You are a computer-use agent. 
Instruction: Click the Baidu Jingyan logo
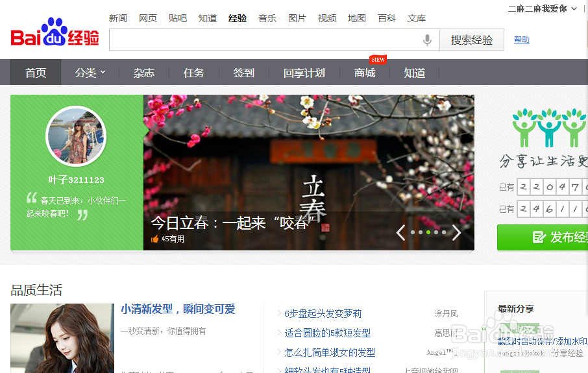pos(55,32)
